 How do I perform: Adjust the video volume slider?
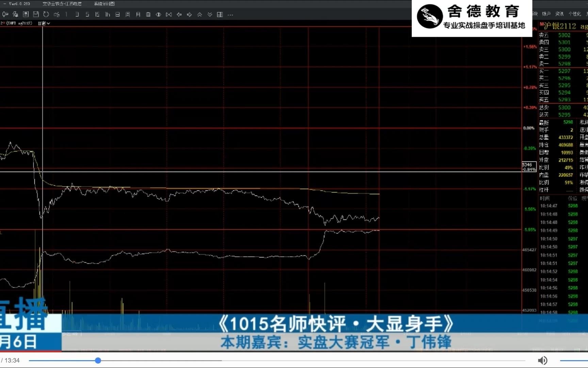[x=574, y=361]
